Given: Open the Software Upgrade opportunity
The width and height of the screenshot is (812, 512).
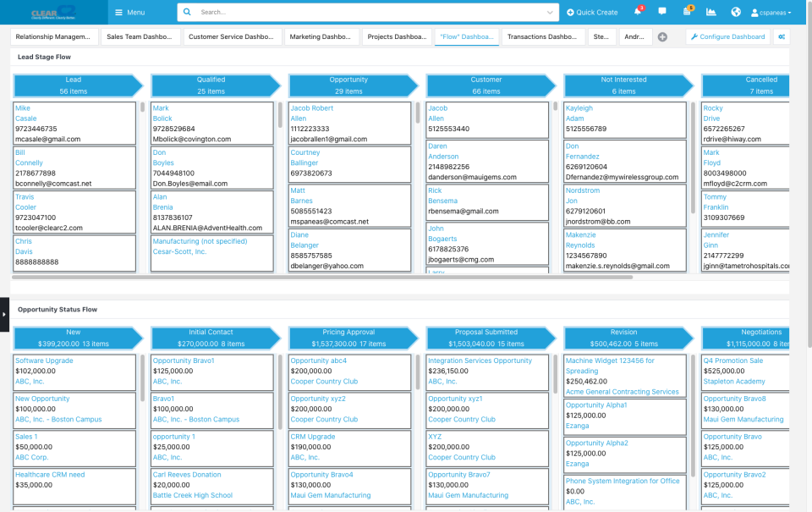Looking at the screenshot, I should tap(44, 361).
